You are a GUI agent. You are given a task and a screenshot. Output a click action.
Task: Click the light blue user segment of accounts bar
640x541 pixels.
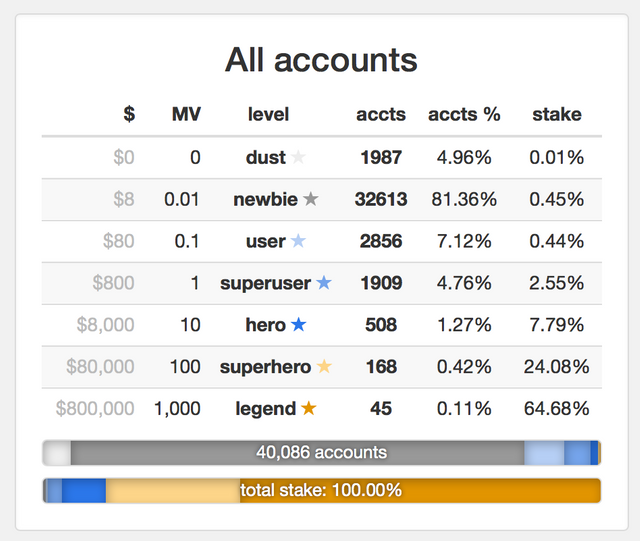[544, 453]
